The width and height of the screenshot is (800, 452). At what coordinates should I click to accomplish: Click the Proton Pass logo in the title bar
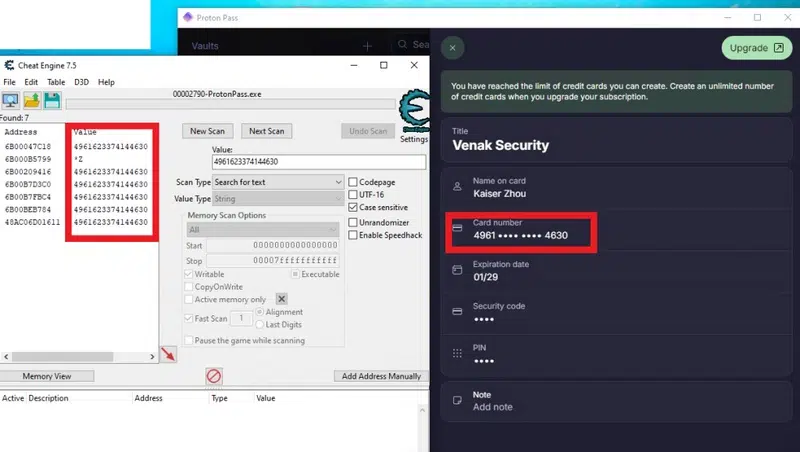[188, 17]
